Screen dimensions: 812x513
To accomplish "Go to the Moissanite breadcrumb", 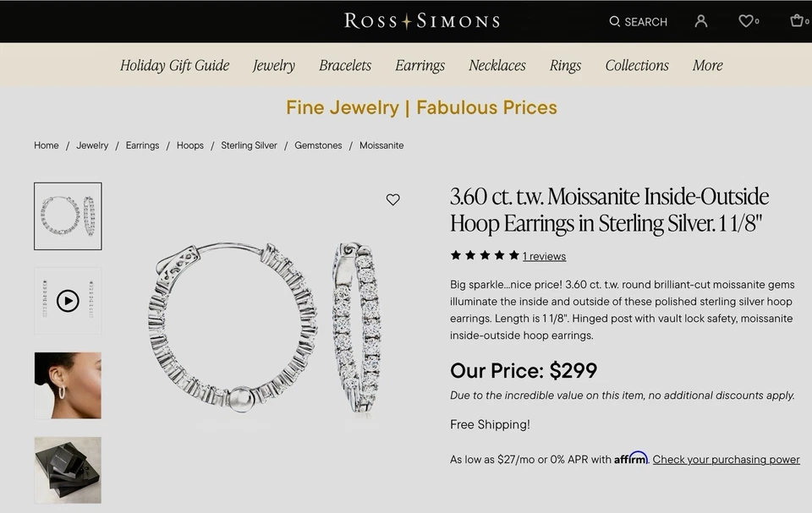I will coord(381,145).
